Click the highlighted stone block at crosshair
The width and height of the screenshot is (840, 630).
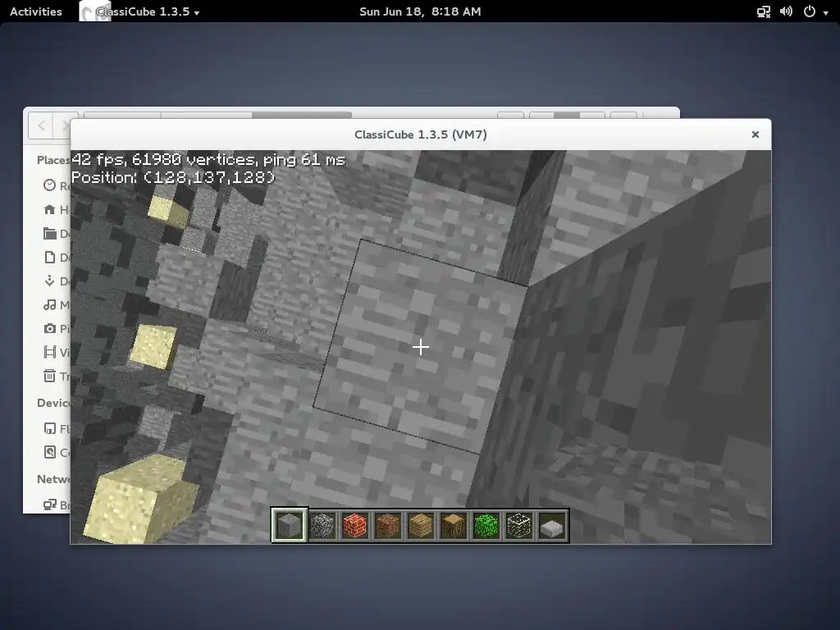click(x=421, y=347)
